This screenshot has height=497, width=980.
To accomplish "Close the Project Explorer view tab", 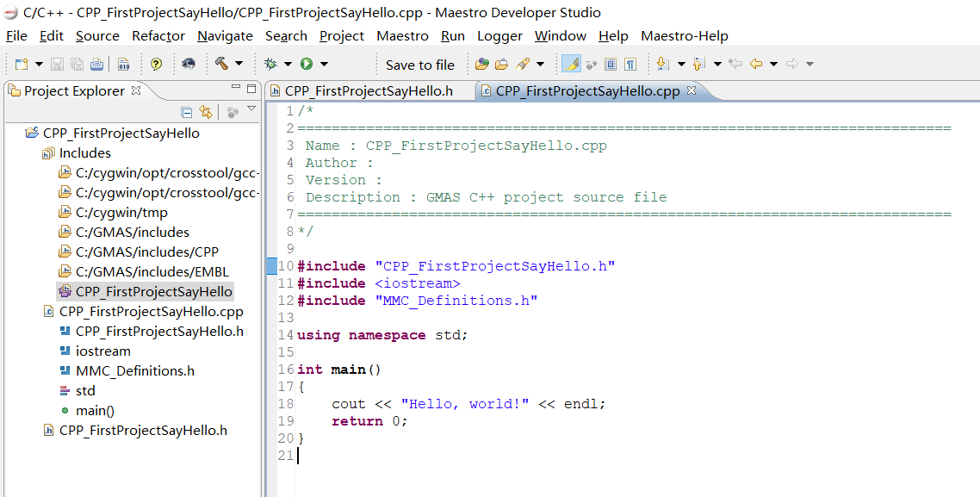I will [135, 90].
